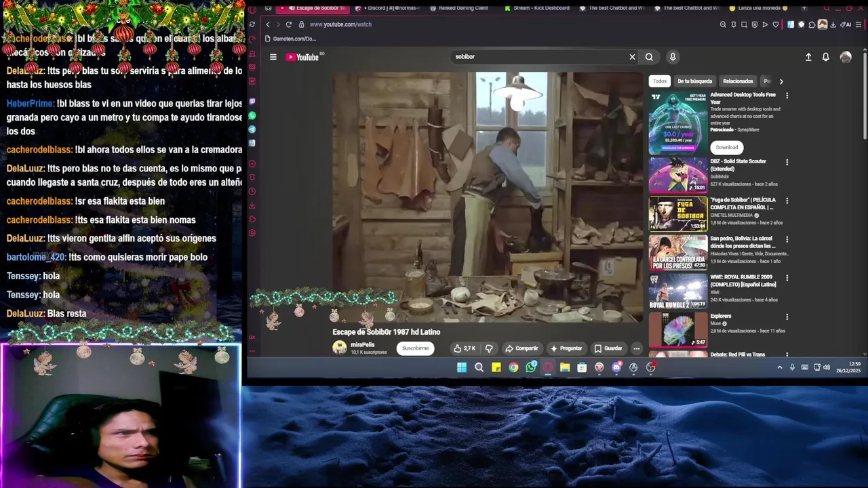Screen dimensions: 868x488
Task: Select the 'De tu búsqueda' chip
Action: point(694,81)
